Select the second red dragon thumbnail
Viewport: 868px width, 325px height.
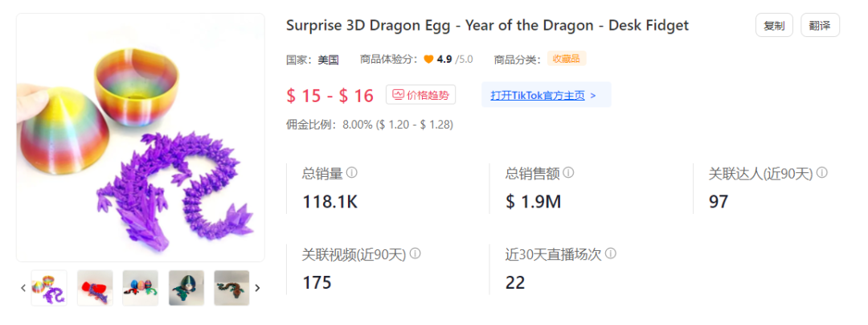pos(95,288)
